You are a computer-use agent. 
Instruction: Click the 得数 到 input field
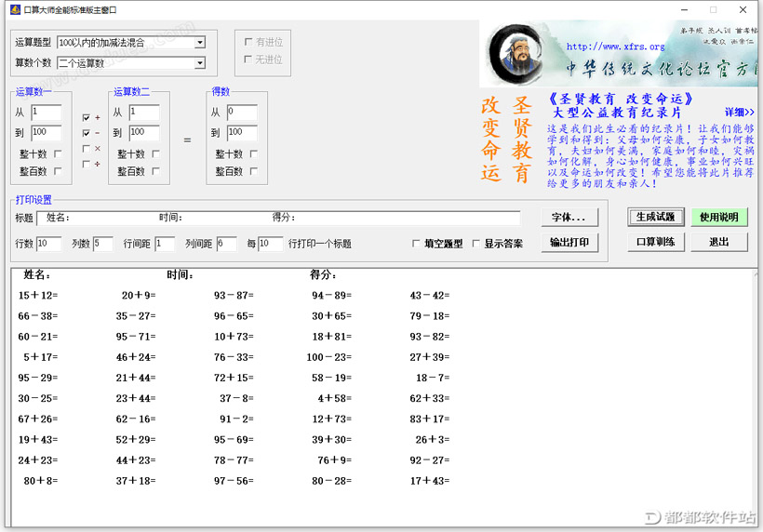242,133
